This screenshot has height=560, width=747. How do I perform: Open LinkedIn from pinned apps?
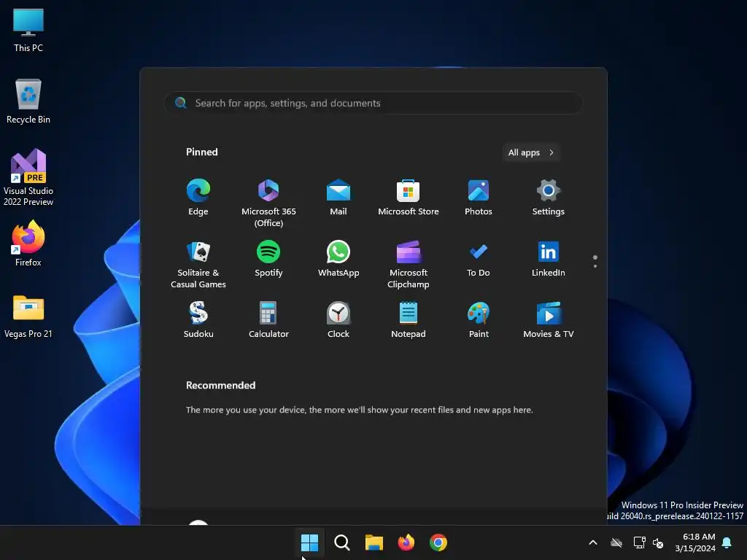549,259
